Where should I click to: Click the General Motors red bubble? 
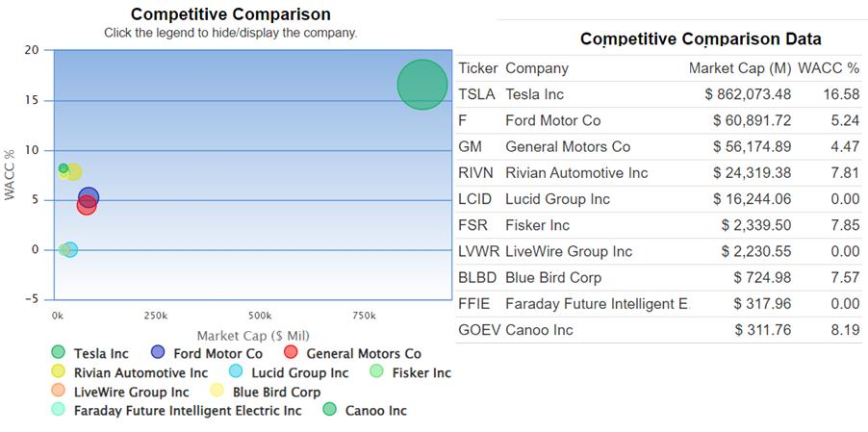click(x=86, y=206)
